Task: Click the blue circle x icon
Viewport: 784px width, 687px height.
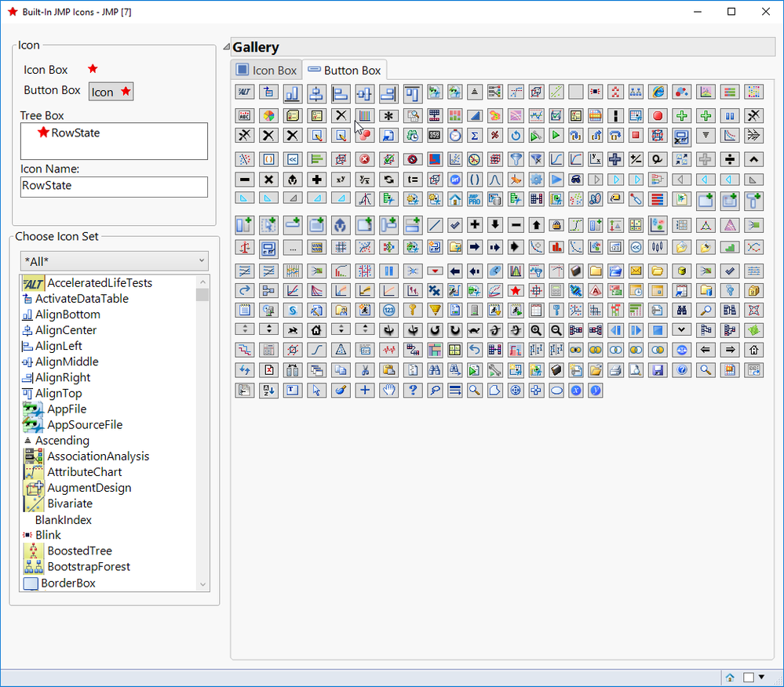Action: pyautogui.click(x=576, y=391)
